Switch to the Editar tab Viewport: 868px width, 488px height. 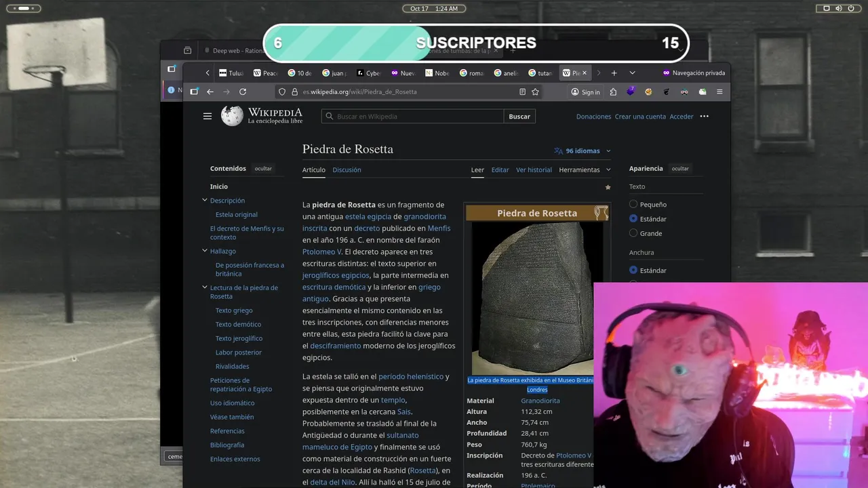coord(500,169)
